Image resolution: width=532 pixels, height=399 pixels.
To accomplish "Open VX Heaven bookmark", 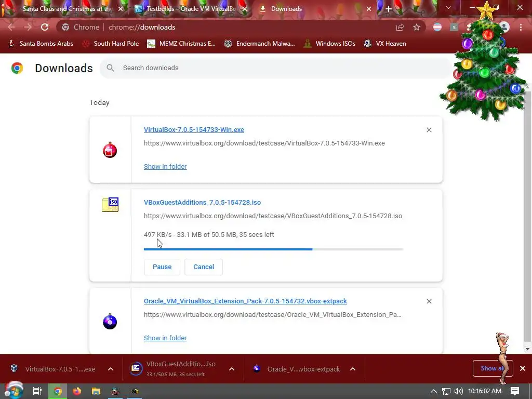I will tap(385, 44).
